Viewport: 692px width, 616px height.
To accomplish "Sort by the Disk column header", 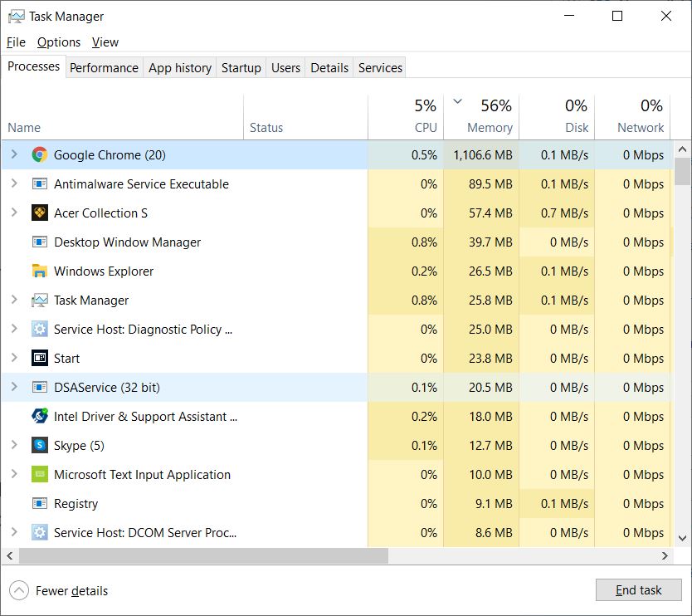I will click(x=557, y=117).
